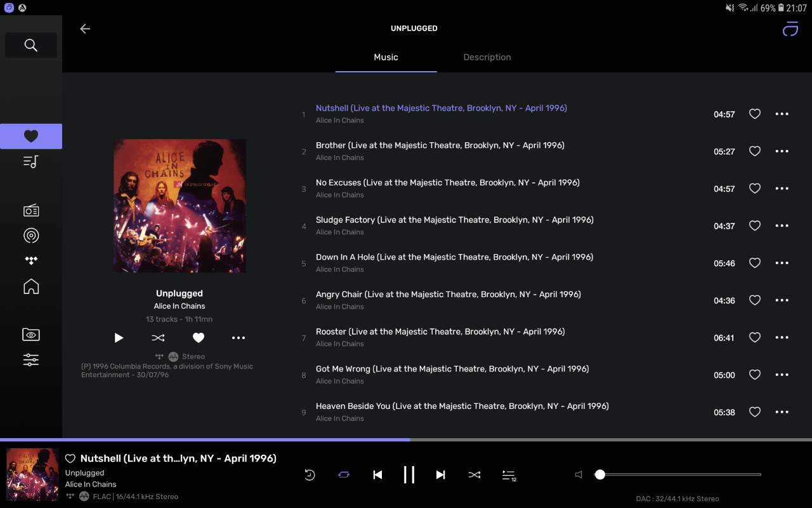Open the play queue list icon
Image resolution: width=812 pixels, height=508 pixels.
(509, 475)
